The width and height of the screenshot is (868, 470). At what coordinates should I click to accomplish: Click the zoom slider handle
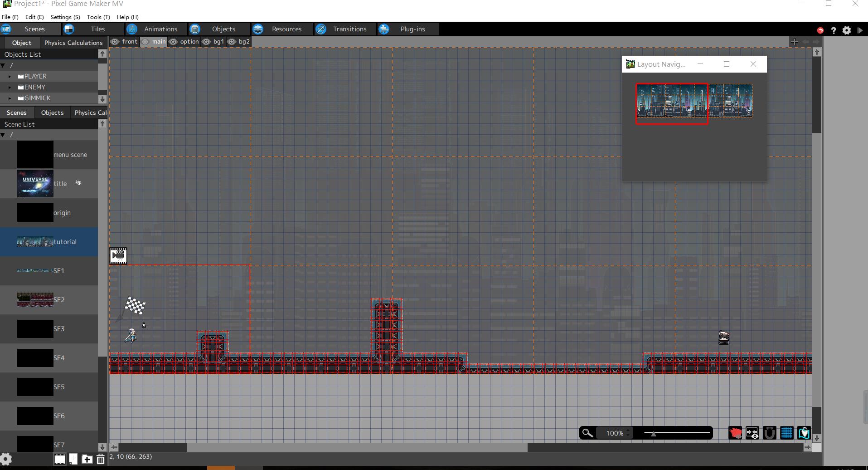(653, 434)
